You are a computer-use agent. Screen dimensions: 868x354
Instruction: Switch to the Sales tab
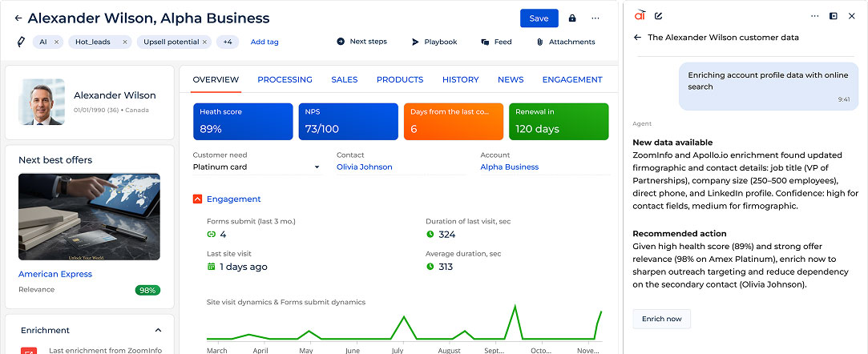[x=345, y=79]
